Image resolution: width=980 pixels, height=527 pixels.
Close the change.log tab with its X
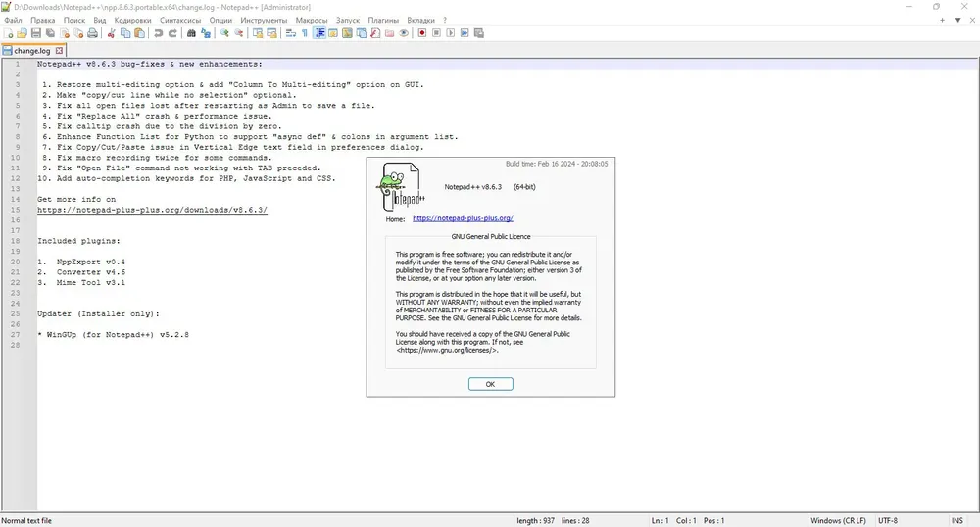[x=60, y=51]
